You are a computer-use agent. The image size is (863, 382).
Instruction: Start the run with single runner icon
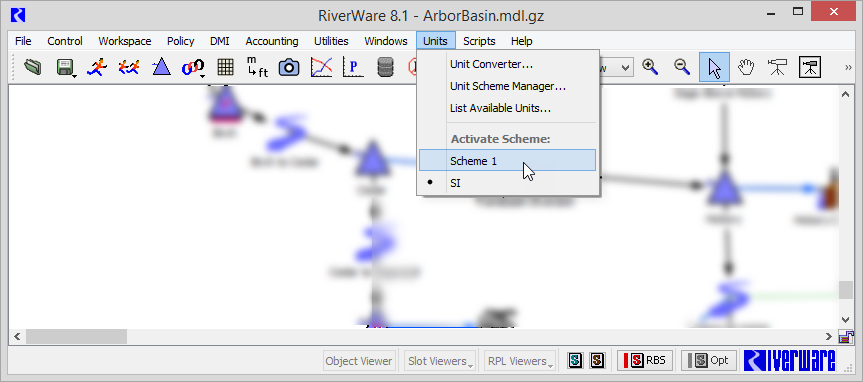(97, 67)
